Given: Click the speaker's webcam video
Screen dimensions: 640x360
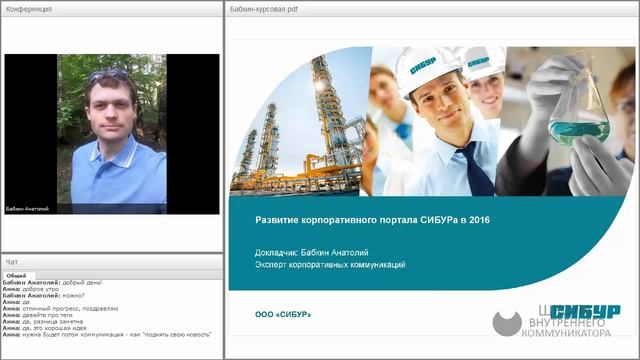Looking at the screenshot, I should (111, 134).
